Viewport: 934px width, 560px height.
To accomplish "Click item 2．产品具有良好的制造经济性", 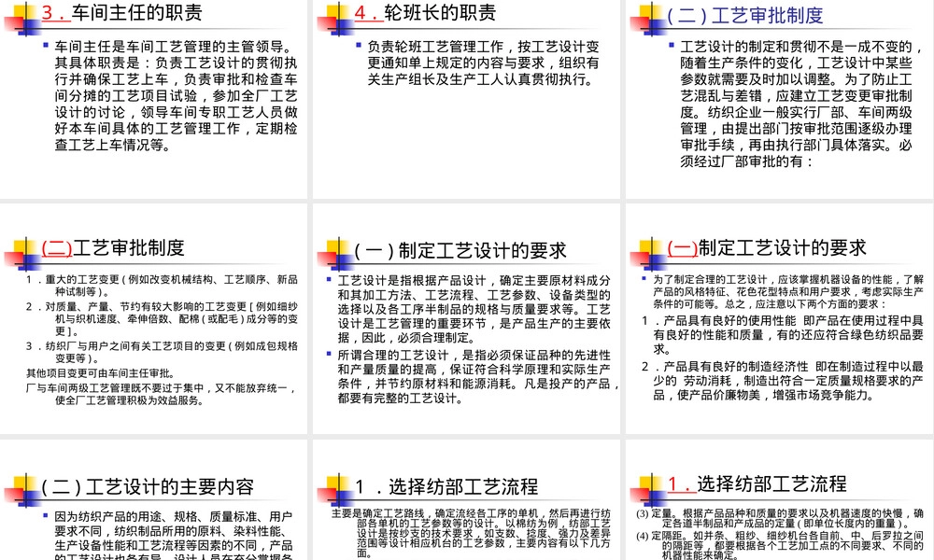I will pos(782,380).
